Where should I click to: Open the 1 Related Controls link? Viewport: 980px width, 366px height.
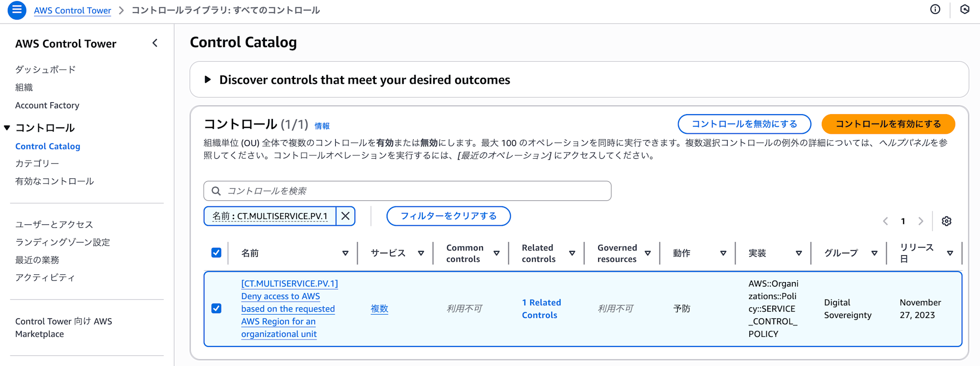541,309
